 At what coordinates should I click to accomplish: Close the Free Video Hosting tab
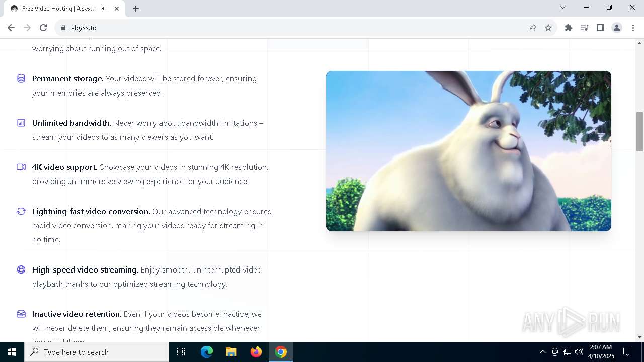pos(117,9)
